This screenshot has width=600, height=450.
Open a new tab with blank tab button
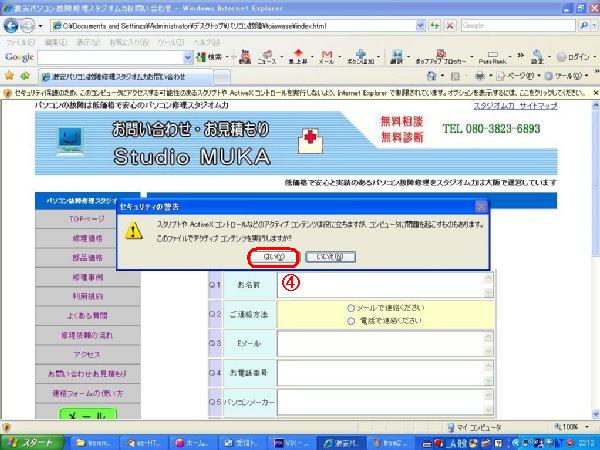(x=222, y=77)
